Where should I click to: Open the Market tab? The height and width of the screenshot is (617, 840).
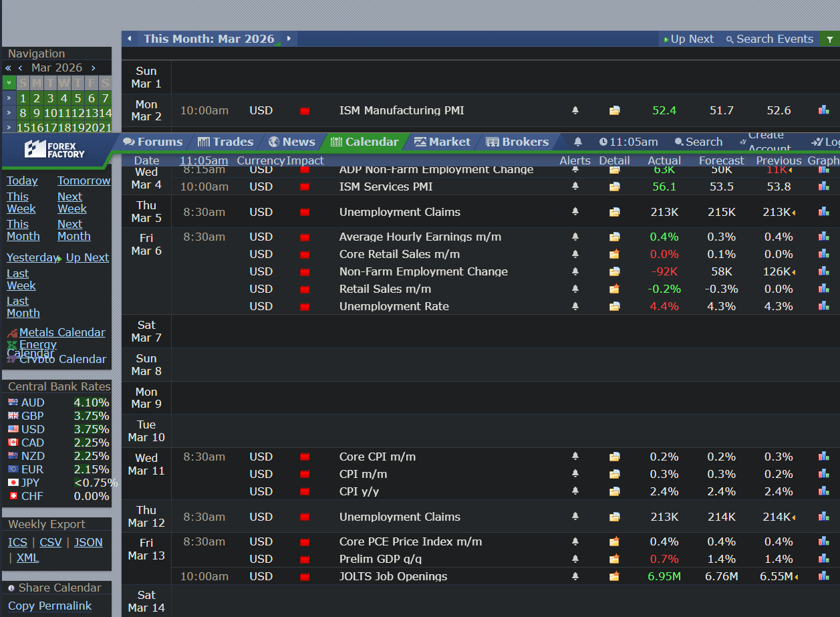tap(442, 142)
